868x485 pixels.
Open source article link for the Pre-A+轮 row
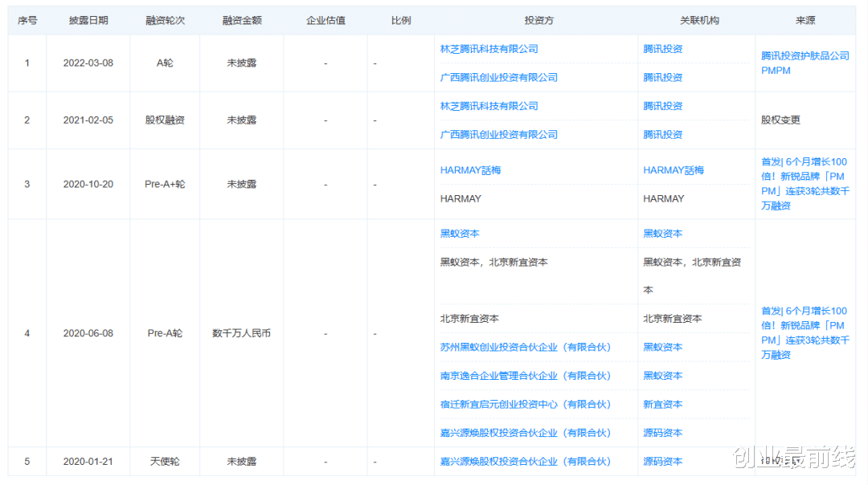point(805,184)
